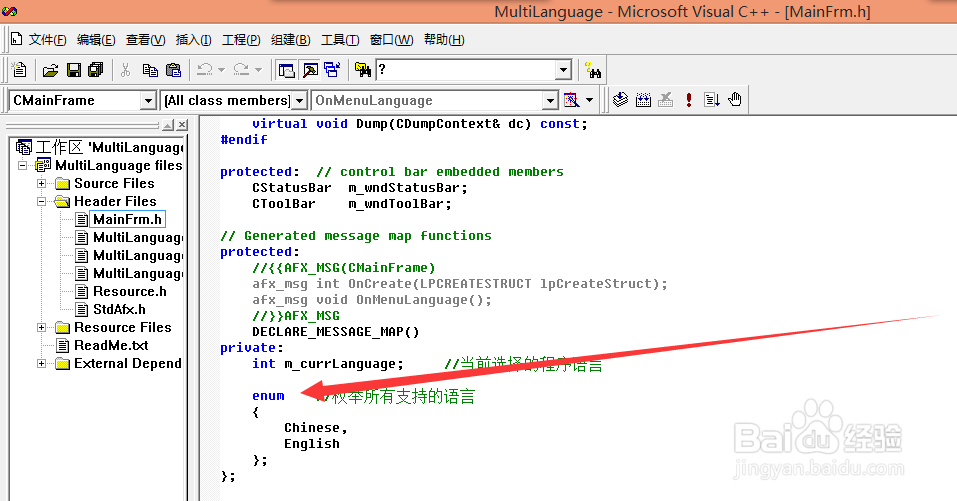Click the Open file toolbar icon
This screenshot has height=501, width=957.
coord(50,70)
